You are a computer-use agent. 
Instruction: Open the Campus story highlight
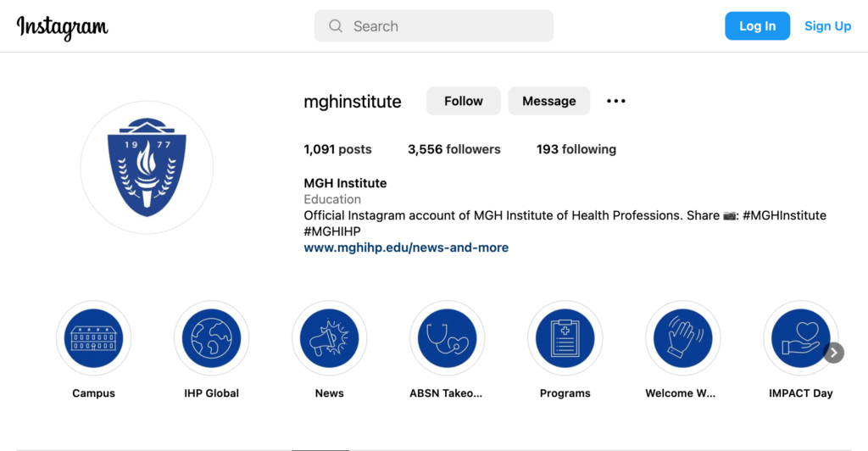[x=93, y=338]
